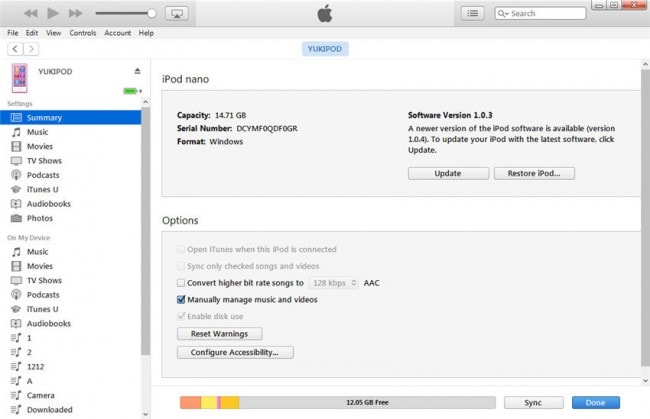The image size is (650, 419).
Task: Click into the Search field
Action: [540, 14]
